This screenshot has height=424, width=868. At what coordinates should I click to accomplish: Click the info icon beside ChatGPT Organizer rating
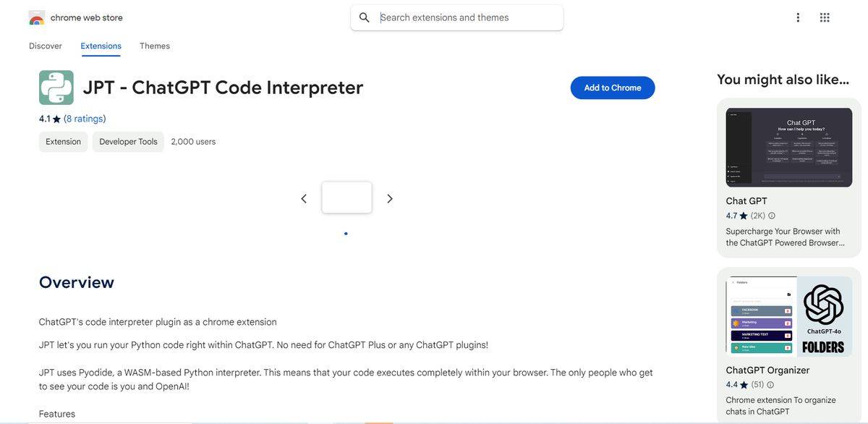tap(770, 385)
